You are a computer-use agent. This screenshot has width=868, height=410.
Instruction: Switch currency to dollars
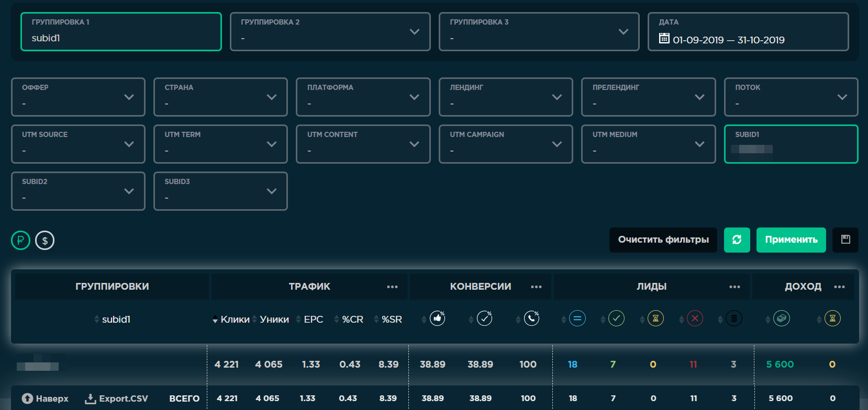point(45,241)
